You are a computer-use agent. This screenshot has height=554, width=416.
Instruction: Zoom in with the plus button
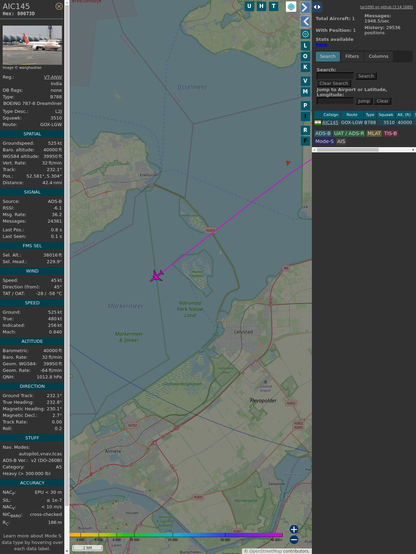coord(294,529)
